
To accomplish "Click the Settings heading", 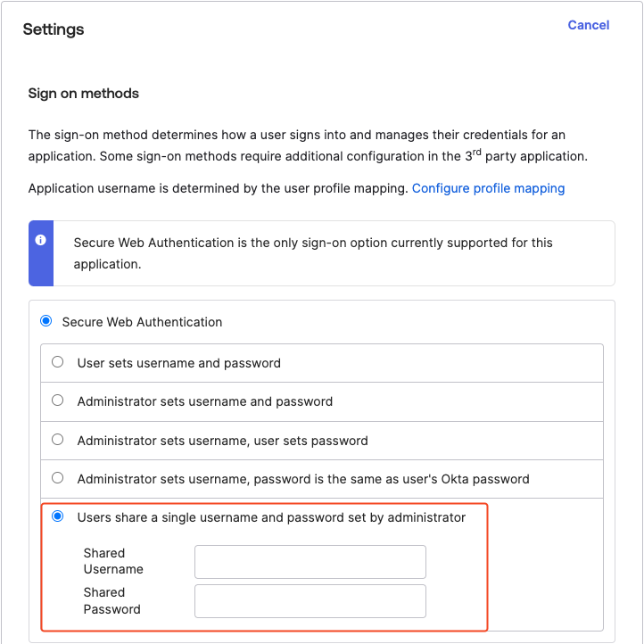I will pyautogui.click(x=54, y=29).
